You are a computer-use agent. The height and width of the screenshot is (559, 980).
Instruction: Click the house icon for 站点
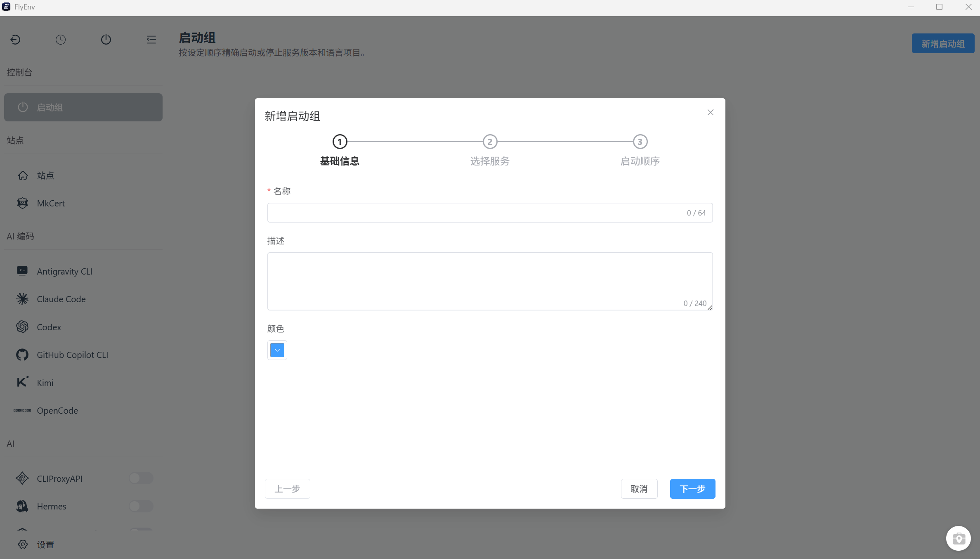pyautogui.click(x=23, y=175)
